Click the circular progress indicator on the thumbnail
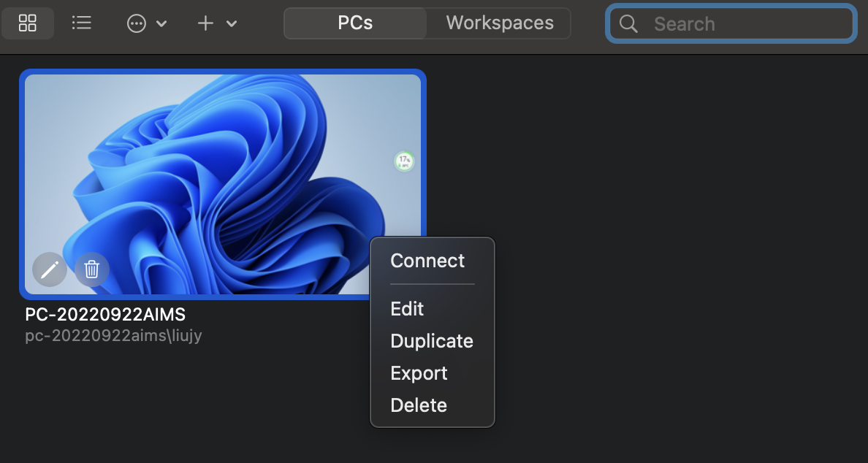The height and width of the screenshot is (463, 868). coord(403,161)
